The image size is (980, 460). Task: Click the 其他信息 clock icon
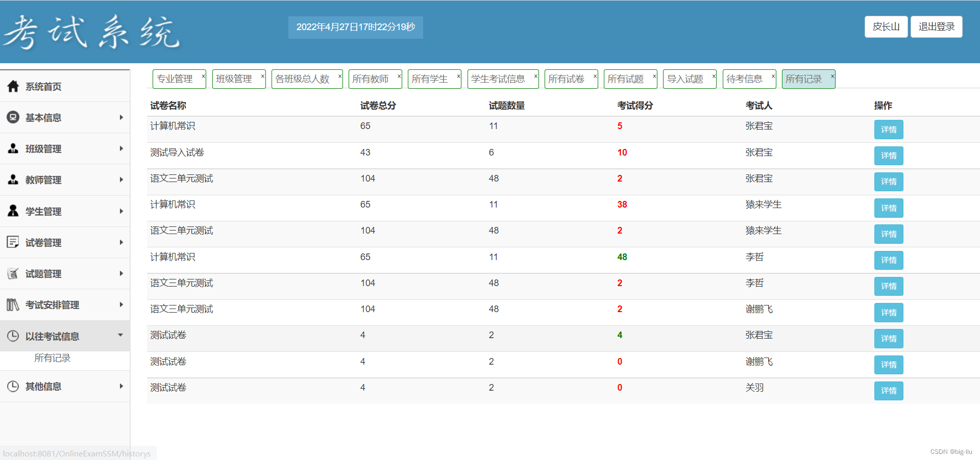pyautogui.click(x=13, y=386)
